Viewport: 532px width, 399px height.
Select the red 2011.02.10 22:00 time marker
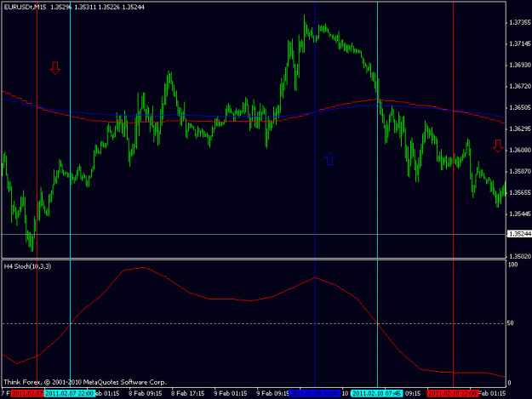tap(453, 393)
